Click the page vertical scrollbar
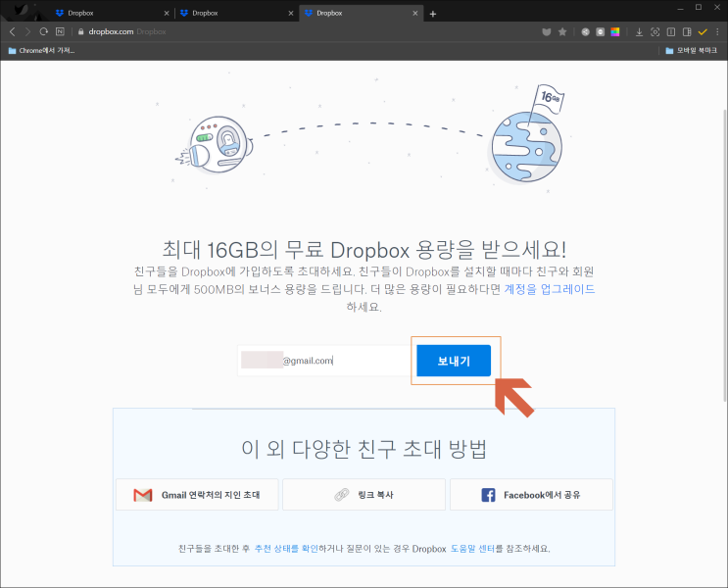728x588 pixels. [x=725, y=256]
